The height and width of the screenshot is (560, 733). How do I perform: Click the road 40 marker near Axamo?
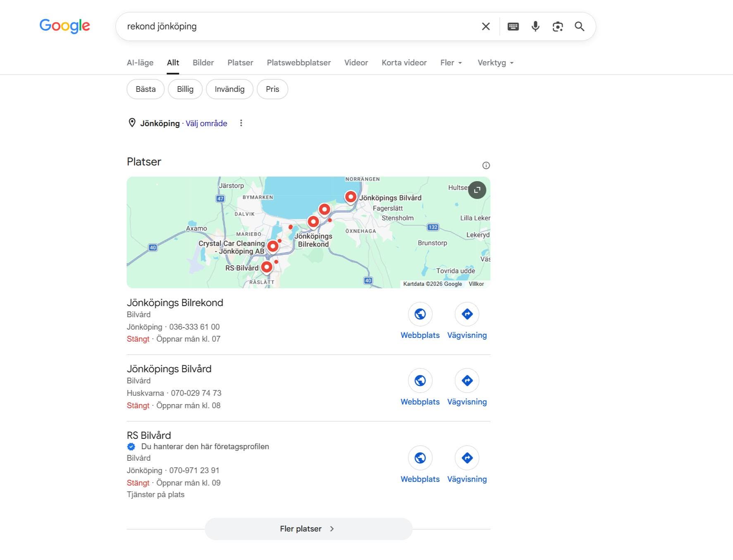[153, 247]
